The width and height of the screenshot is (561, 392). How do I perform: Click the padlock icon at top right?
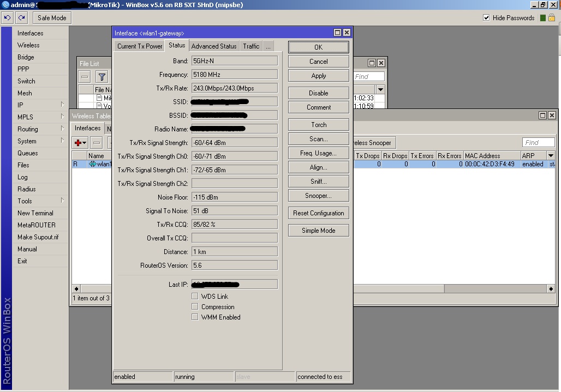coord(552,17)
